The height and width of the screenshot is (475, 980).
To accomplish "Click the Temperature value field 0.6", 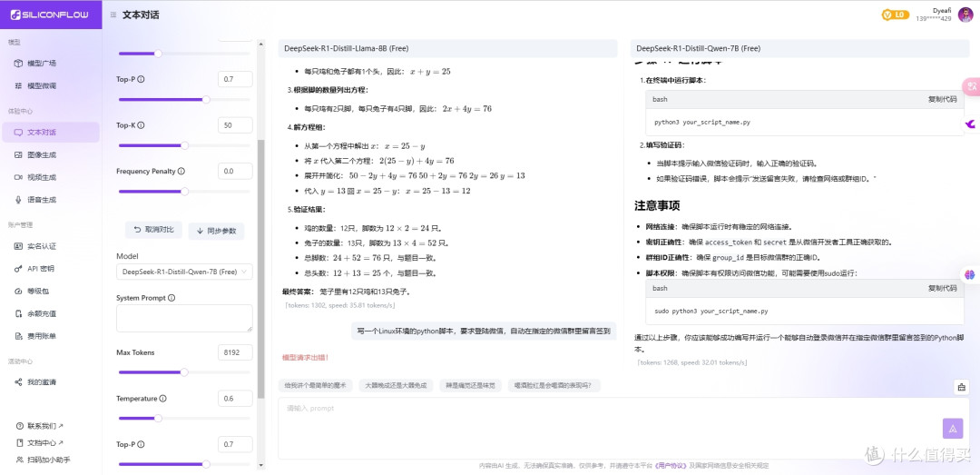I will (x=236, y=398).
